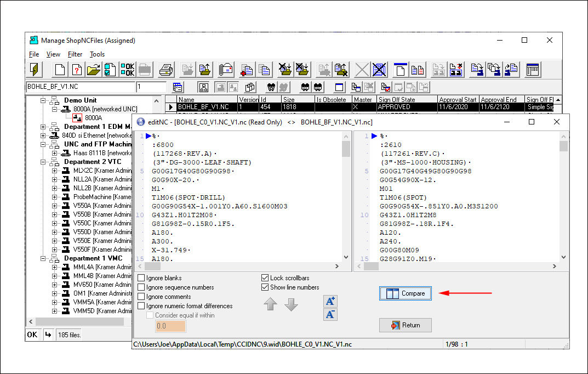Decrease font size with small A button
Viewport: 588px width, 374px height.
[330, 314]
